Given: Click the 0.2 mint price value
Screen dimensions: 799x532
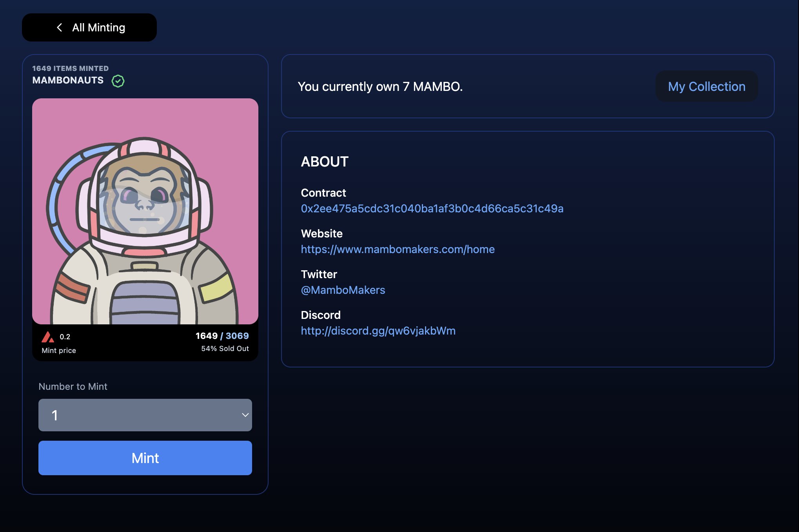Looking at the screenshot, I should 65,337.
